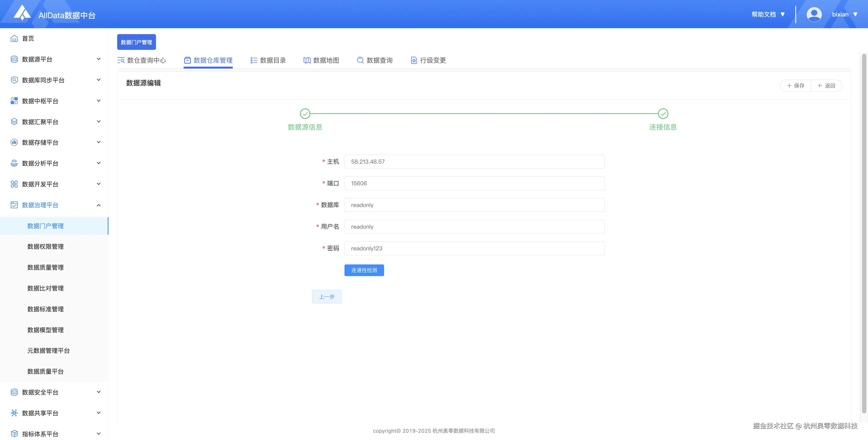Viewport: 868px width, 440px height.
Task: Collapse the 数据治理平台 submenu chevron
Action: tap(99, 205)
